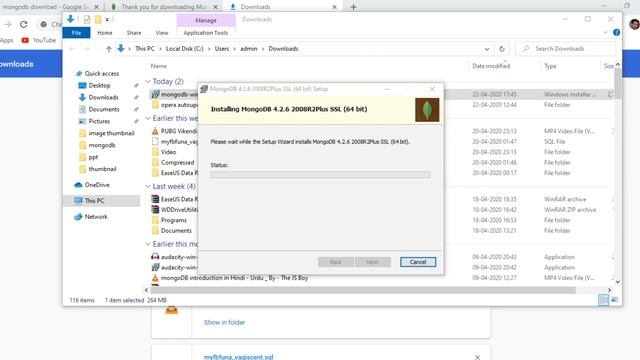Open the Application Tools tab
Screen dimensions: 640x360
tap(206, 33)
